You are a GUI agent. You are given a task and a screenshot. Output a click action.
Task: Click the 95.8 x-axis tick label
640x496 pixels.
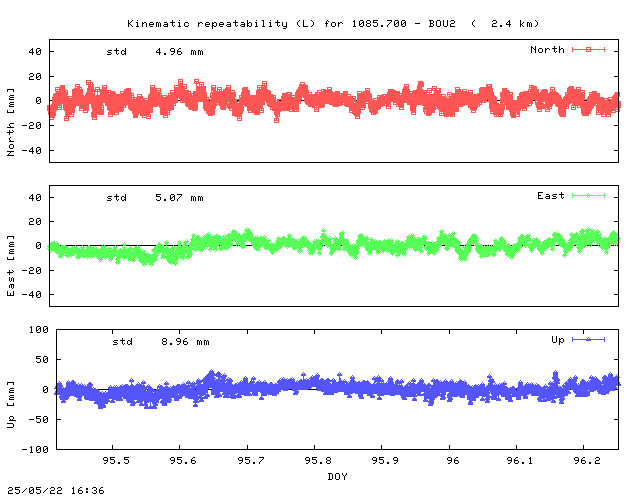(x=318, y=460)
